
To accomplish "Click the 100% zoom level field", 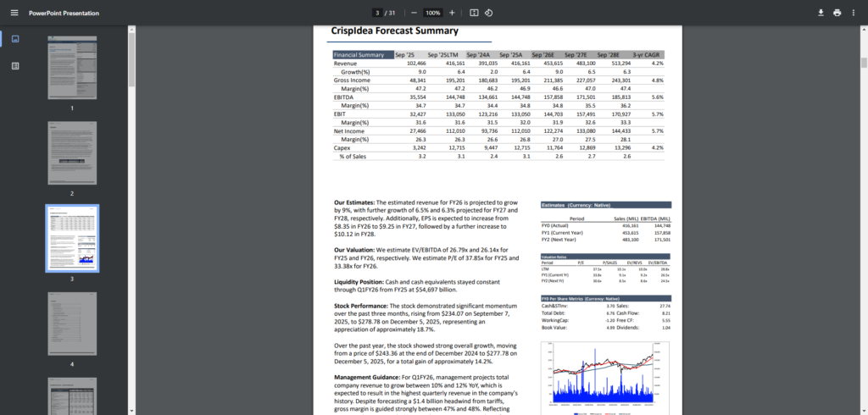I will tap(432, 13).
